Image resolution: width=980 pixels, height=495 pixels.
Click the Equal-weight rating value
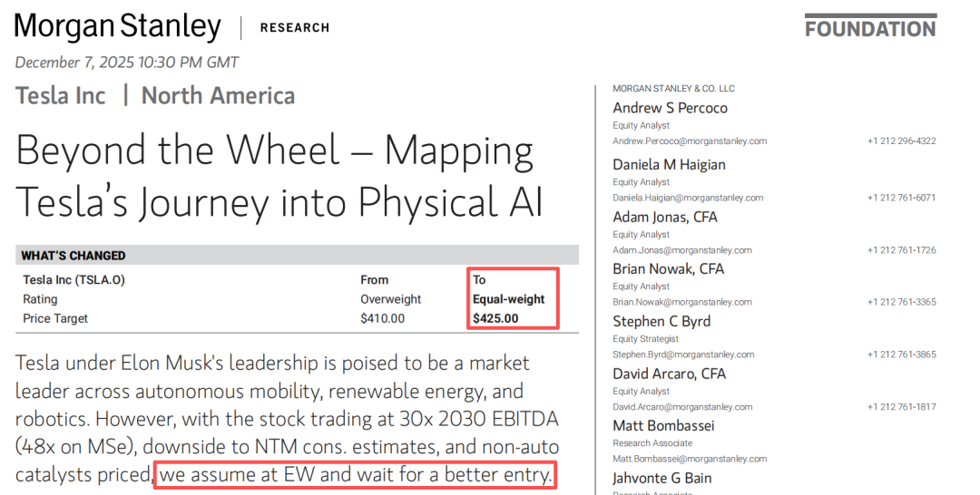click(508, 299)
